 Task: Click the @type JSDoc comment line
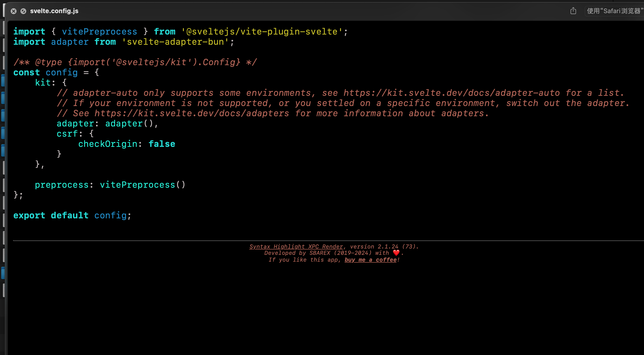pyautogui.click(x=135, y=62)
